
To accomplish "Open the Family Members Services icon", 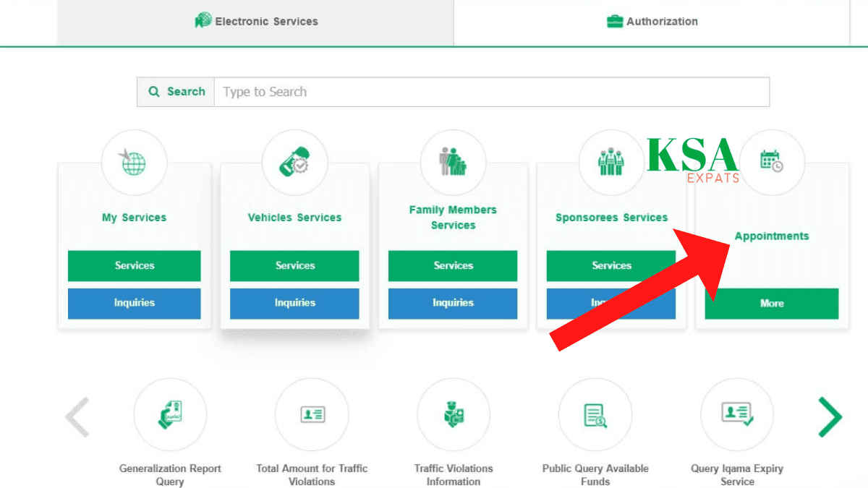I will [453, 163].
